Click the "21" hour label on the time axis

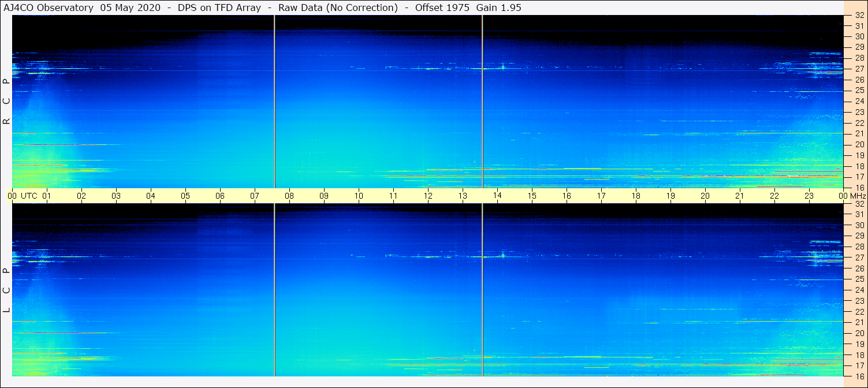(740, 196)
